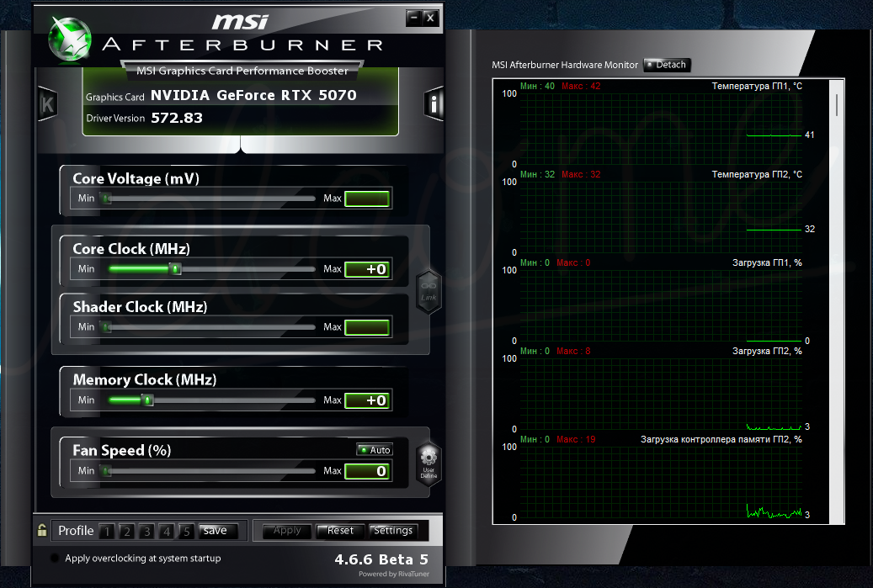Click the Макс : 8 ГП2 load reading
Image resolution: width=873 pixels, height=588 pixels.
573,351
